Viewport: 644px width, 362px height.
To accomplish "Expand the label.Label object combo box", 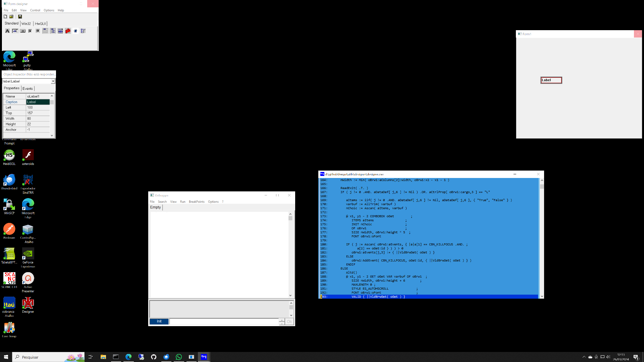I will click(53, 81).
